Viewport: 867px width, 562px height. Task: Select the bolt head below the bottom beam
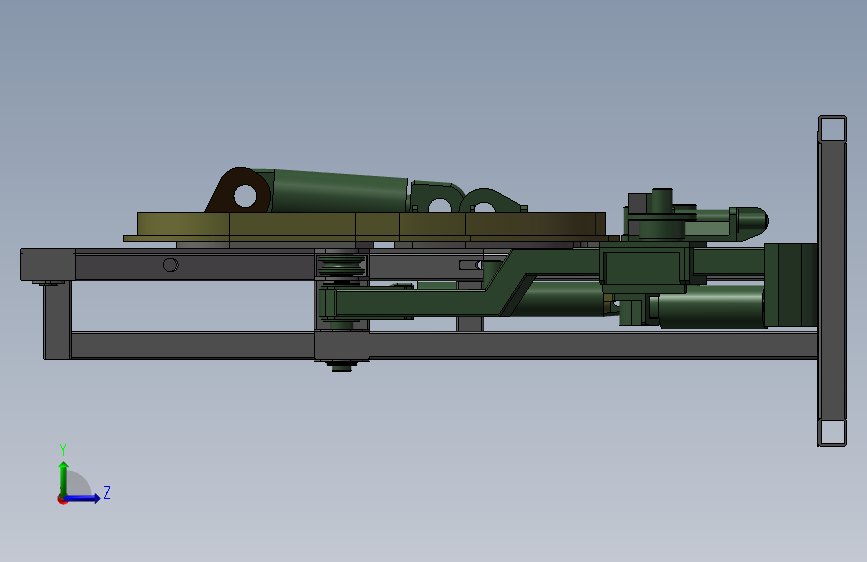[341, 366]
